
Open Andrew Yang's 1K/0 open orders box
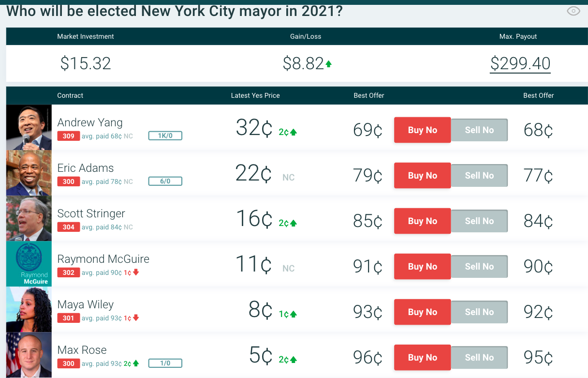[165, 136]
